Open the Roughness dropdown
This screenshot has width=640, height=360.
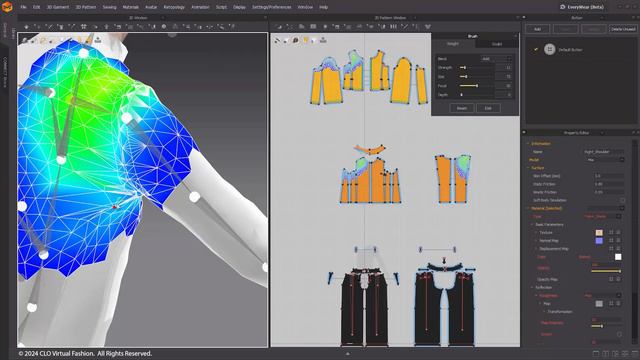602,296
